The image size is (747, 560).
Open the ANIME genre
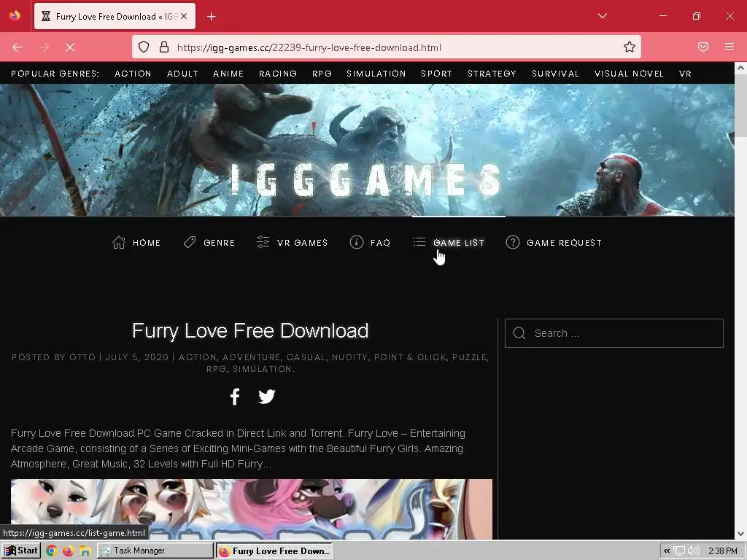click(x=228, y=74)
